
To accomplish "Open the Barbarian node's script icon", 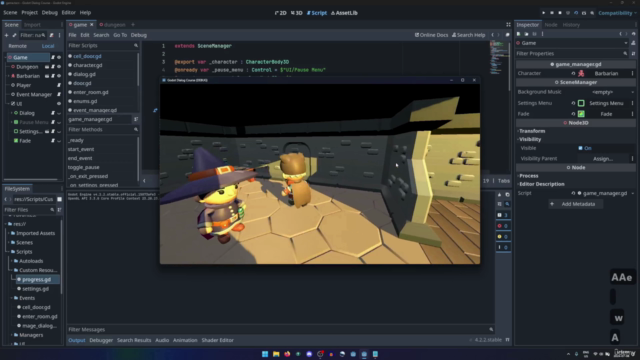I will pos(53,76).
